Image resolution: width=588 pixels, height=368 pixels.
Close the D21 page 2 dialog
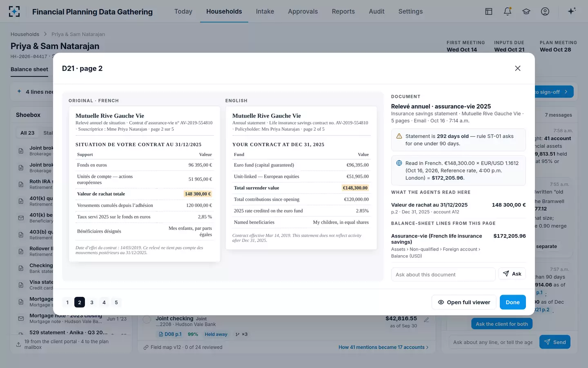(518, 68)
